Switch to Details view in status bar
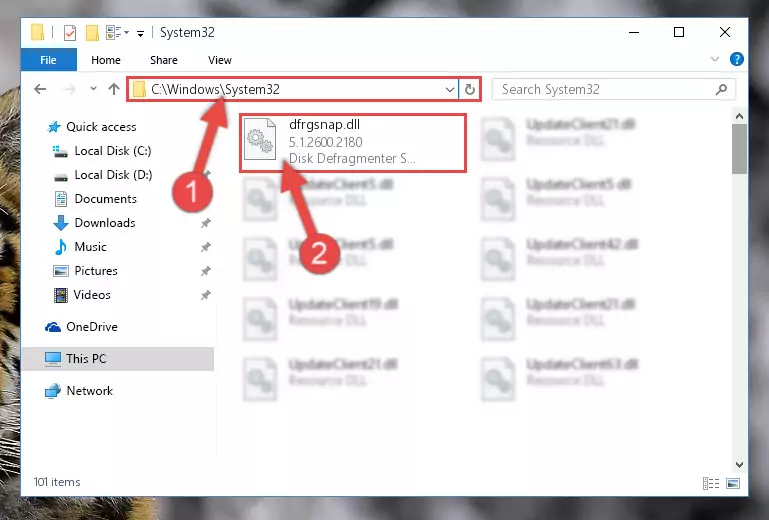 [x=711, y=484]
